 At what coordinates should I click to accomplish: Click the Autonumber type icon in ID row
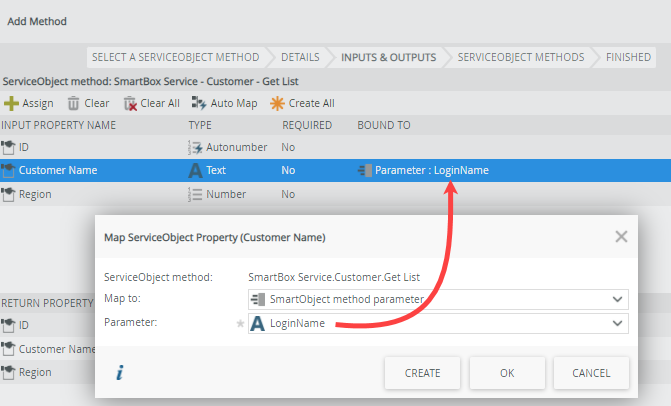(196, 147)
